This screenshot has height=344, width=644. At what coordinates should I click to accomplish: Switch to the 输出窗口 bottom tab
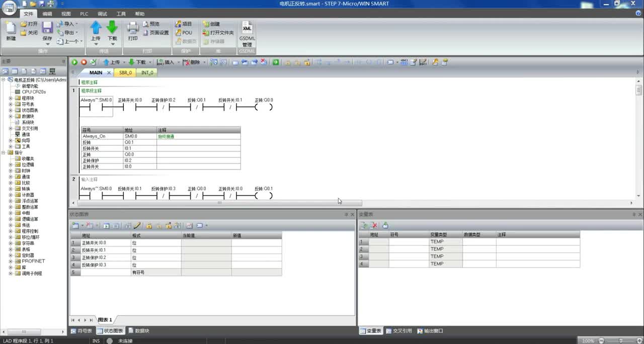click(x=430, y=331)
